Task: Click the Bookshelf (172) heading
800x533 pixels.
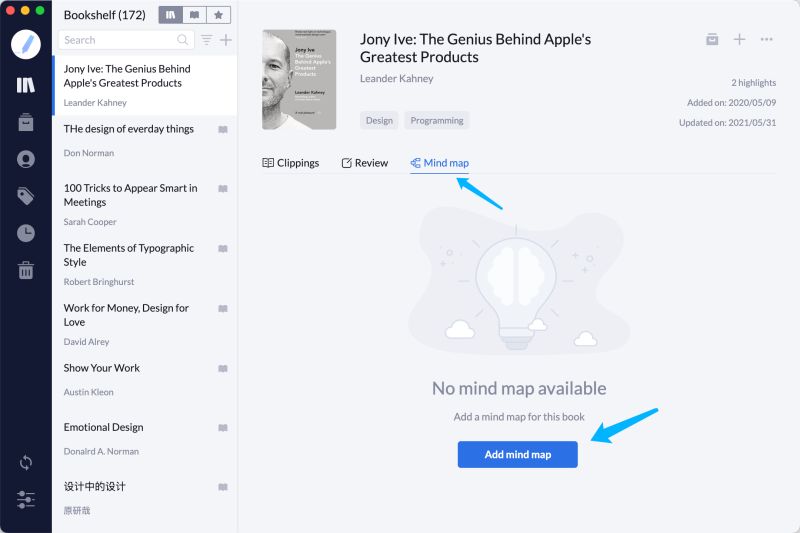Action: click(105, 15)
